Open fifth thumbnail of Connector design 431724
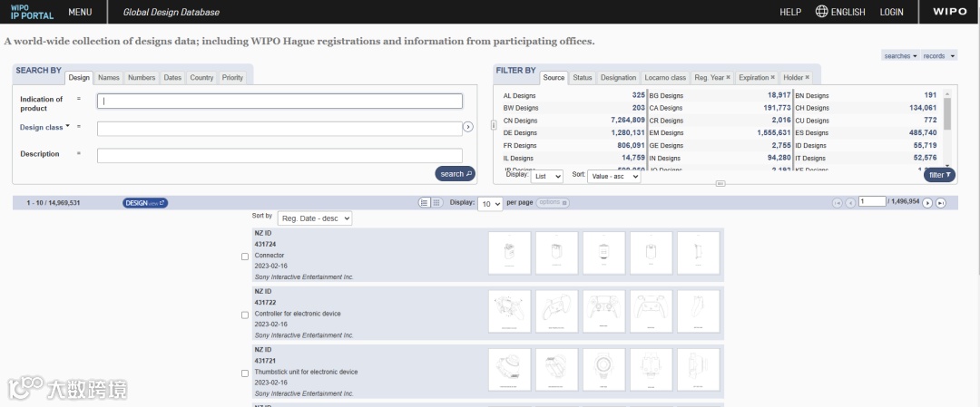The height and width of the screenshot is (407, 980). 698,253
